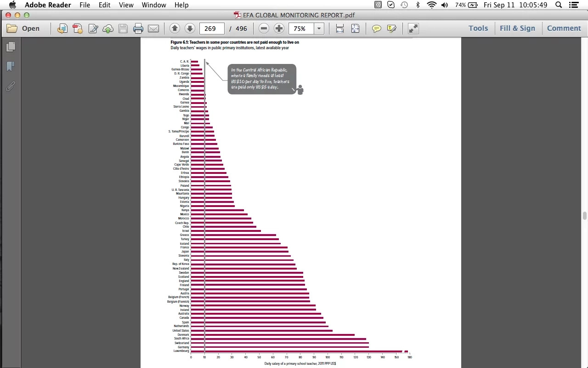Open the Comment pane
588x368 pixels.
(x=564, y=29)
